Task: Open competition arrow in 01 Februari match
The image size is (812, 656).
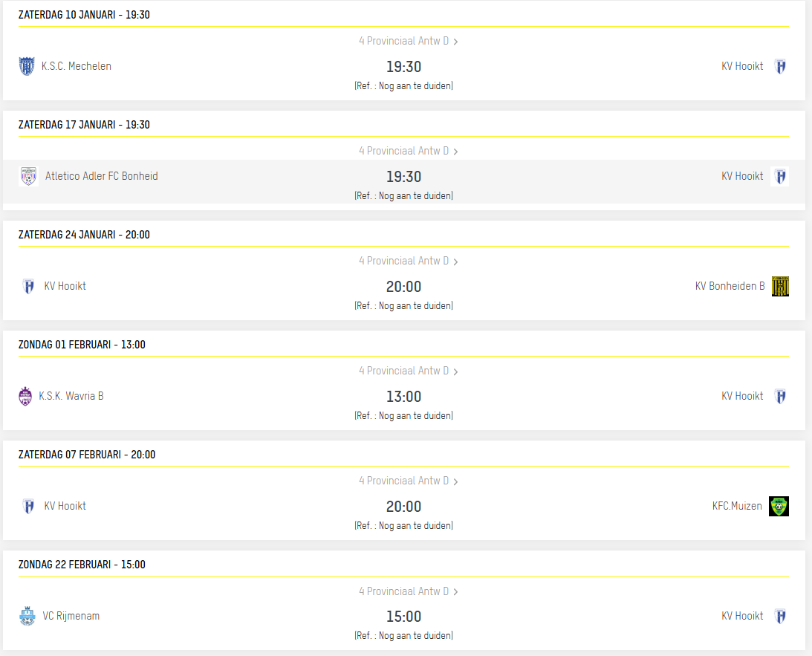Action: tap(455, 371)
